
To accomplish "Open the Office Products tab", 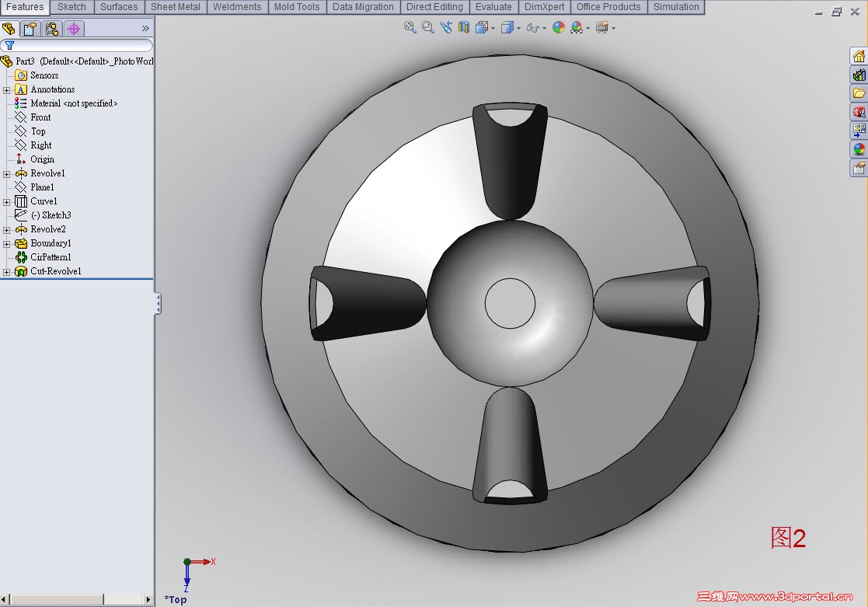I will tap(608, 7).
